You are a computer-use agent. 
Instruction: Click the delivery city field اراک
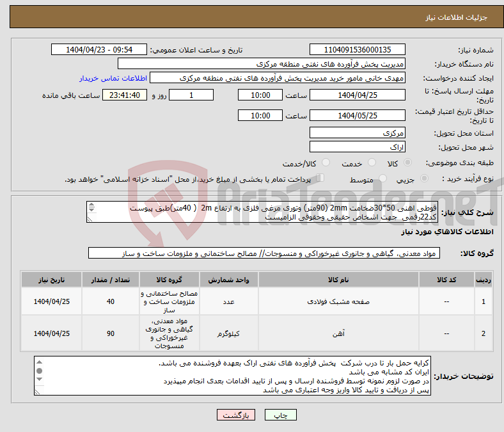point(358,147)
